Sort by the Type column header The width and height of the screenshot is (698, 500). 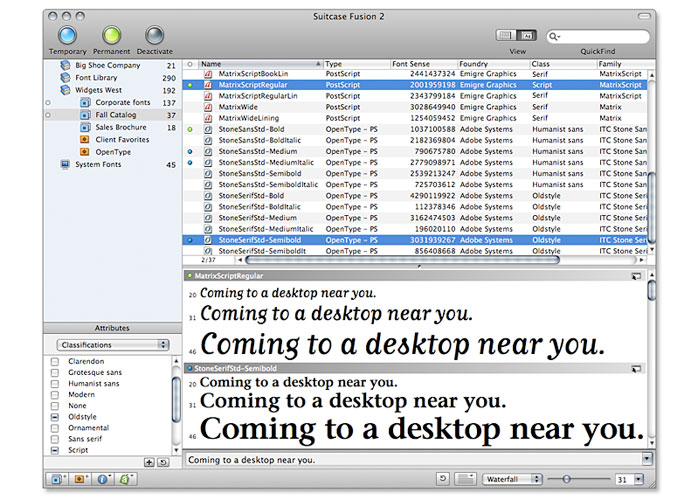(357, 64)
